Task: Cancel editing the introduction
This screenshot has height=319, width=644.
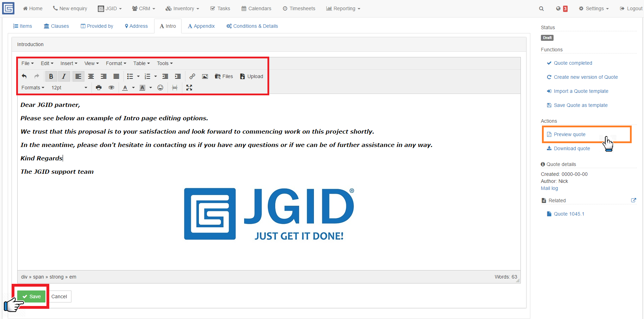Action: click(x=59, y=296)
